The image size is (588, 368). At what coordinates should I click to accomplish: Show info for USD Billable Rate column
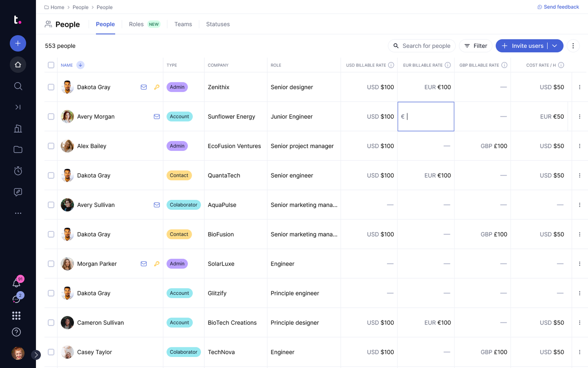tap(391, 65)
